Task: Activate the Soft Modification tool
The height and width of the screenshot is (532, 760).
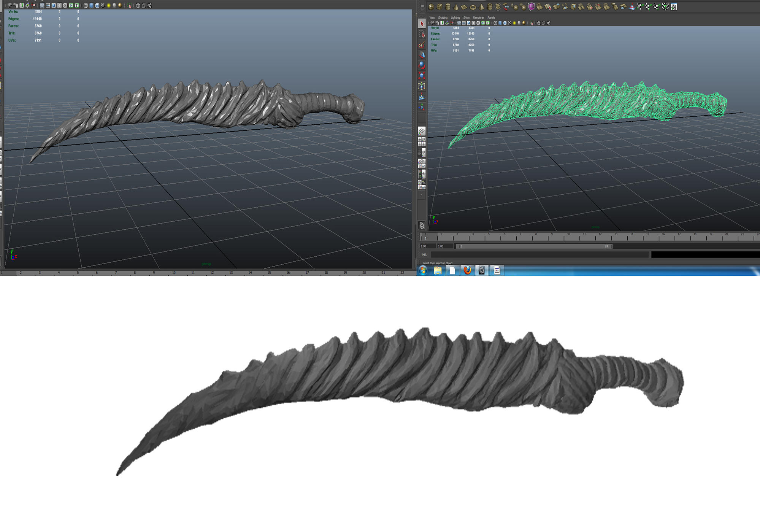Action: 422,97
